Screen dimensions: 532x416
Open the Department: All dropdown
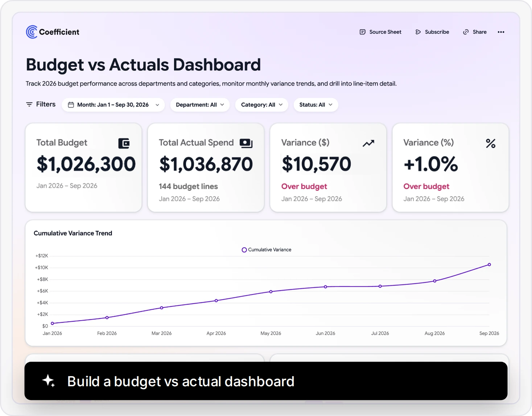(200, 105)
